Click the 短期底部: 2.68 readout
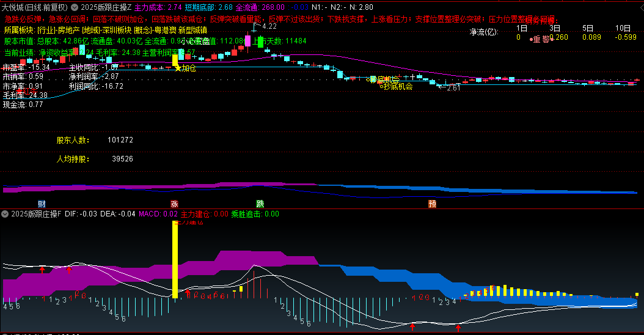The image size is (644, 335). click(x=208, y=7)
